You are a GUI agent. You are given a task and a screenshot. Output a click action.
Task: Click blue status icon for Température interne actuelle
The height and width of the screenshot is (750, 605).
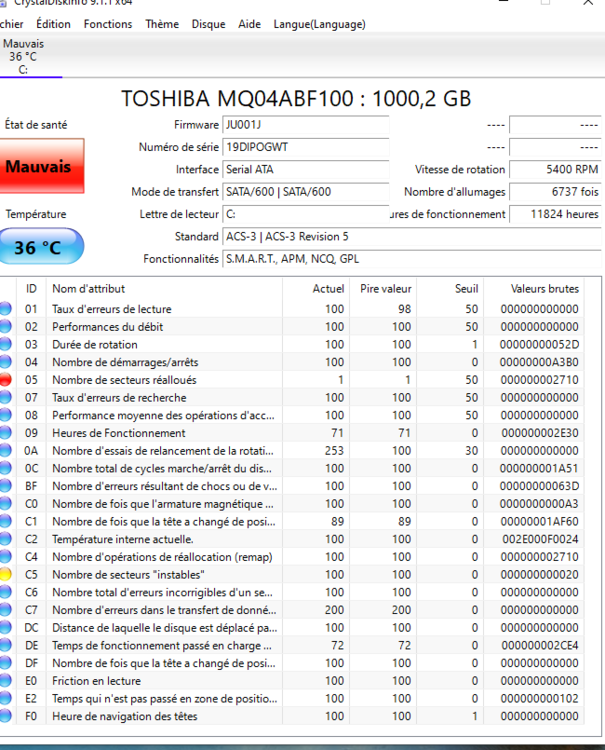point(6,539)
